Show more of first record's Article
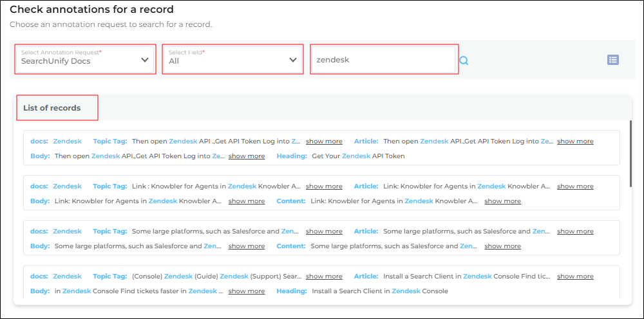The width and height of the screenshot is (644, 319). pyautogui.click(x=575, y=141)
